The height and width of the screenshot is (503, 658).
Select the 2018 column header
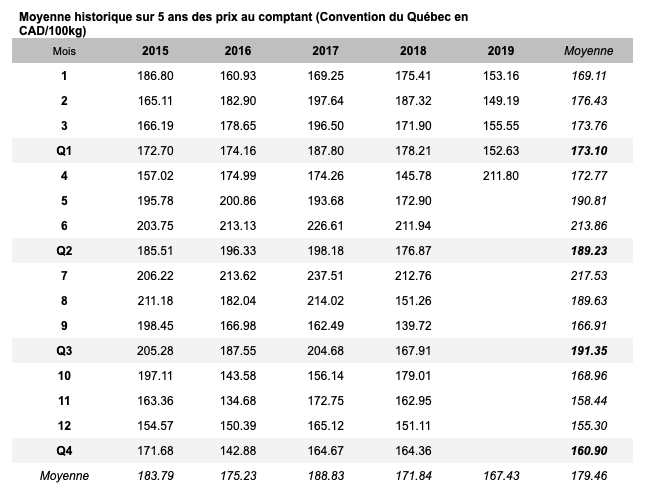click(x=412, y=50)
